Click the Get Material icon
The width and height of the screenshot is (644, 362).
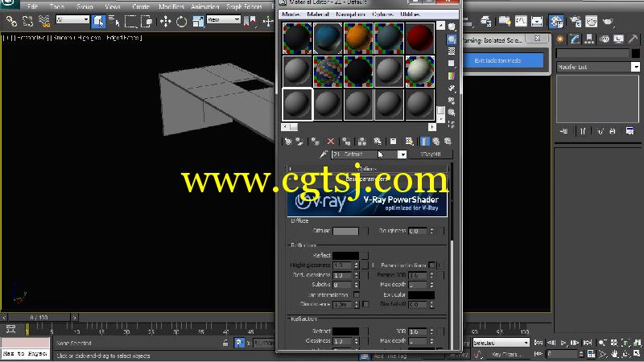point(288,142)
